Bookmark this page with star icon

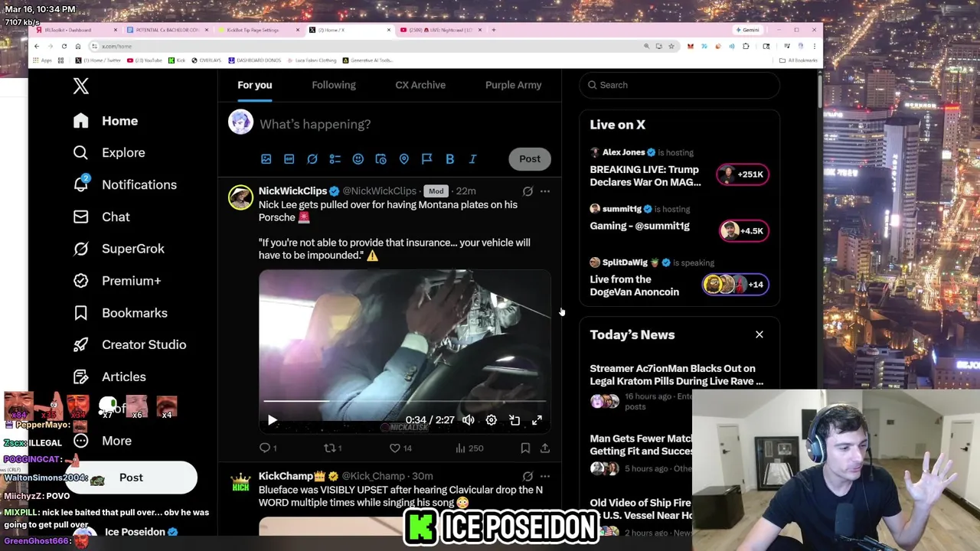click(x=671, y=46)
